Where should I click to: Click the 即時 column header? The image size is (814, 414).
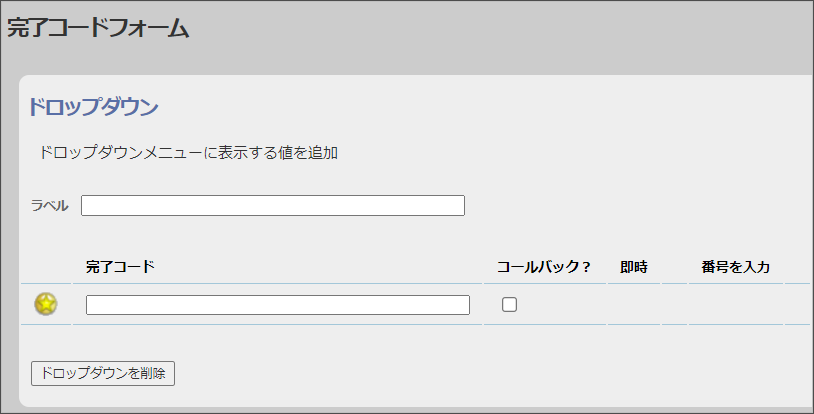634,267
